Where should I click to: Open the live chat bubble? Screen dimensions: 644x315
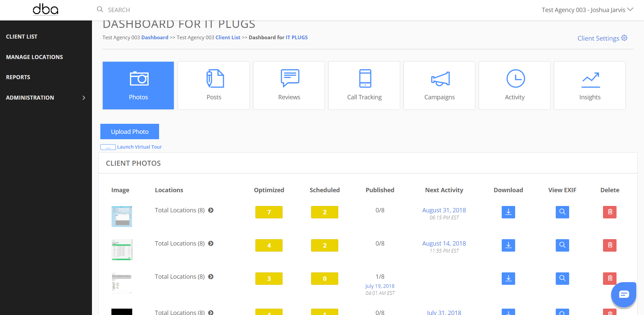pos(624,295)
